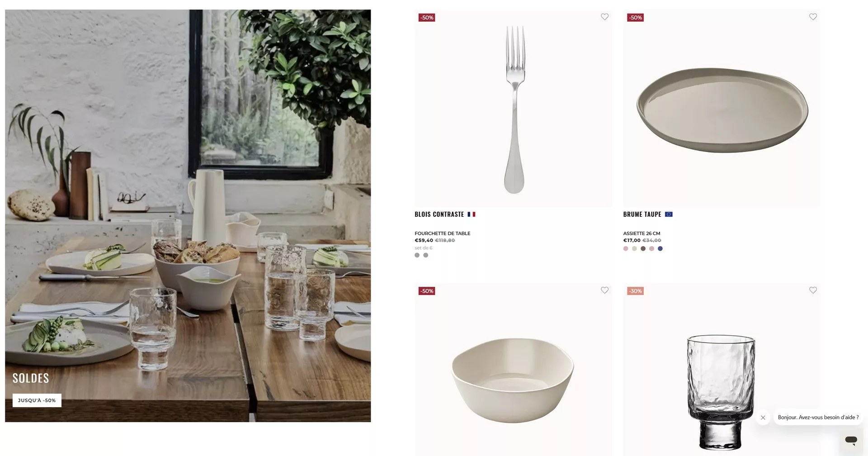Image resolution: width=868 pixels, height=456 pixels.
Task: Wishlist the textured glass with heart icon
Action: click(813, 290)
